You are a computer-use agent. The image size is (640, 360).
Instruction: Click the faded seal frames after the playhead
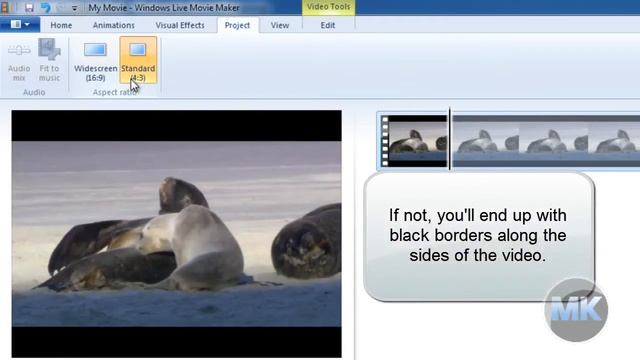(546, 141)
